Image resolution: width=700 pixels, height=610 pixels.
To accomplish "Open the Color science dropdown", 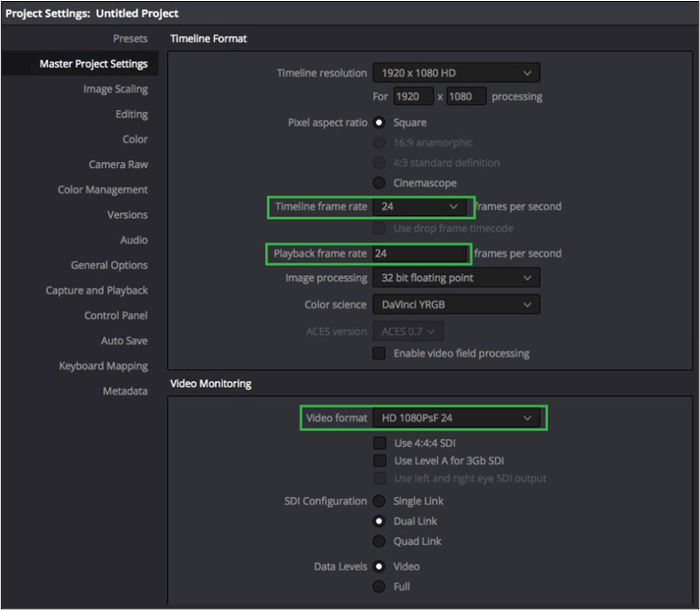I will point(455,304).
